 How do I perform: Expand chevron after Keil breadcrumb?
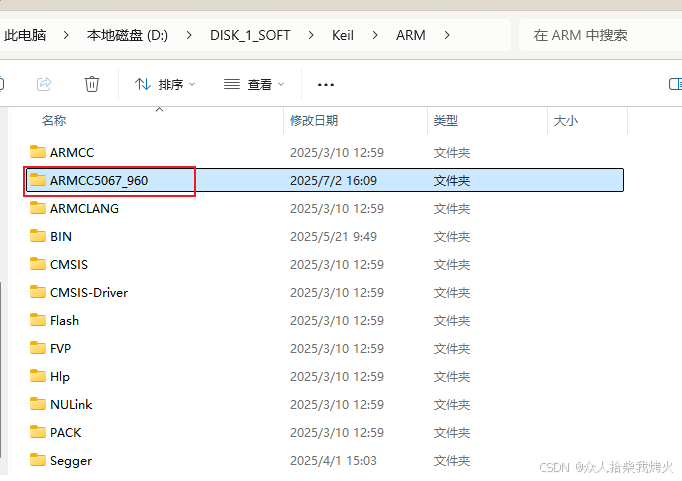pyautogui.click(x=374, y=35)
